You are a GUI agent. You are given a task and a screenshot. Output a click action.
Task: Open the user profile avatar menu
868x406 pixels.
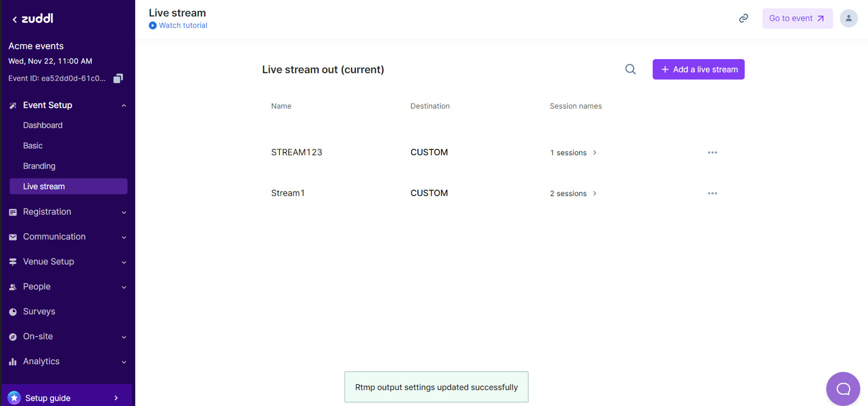849,18
